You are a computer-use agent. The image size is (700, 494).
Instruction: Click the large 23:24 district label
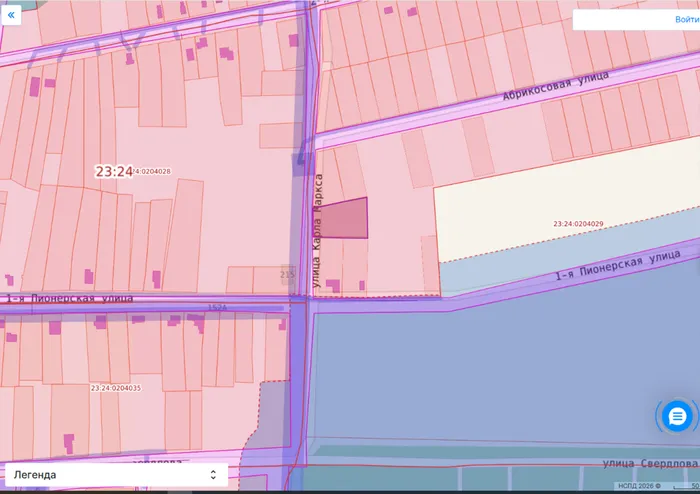coord(114,171)
